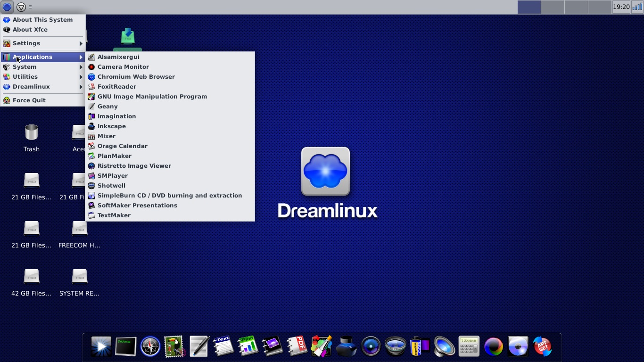Launch SimpleBurn CD / DVD burning
The height and width of the screenshot is (362, 644).
(x=170, y=196)
